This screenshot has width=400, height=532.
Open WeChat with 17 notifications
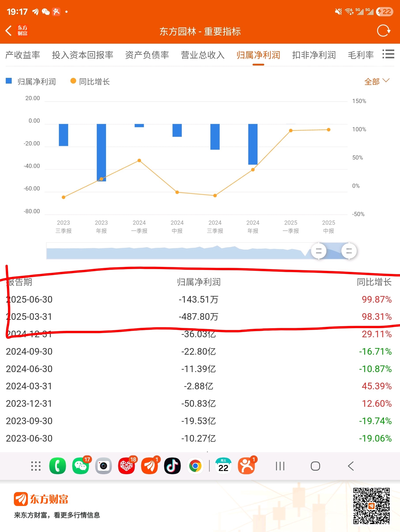pyautogui.click(x=81, y=466)
